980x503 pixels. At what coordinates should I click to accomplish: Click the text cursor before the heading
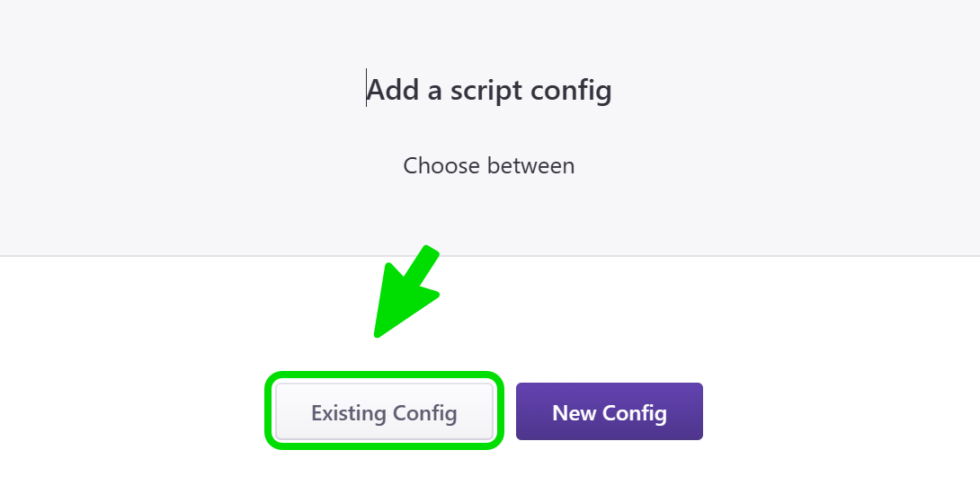366,89
